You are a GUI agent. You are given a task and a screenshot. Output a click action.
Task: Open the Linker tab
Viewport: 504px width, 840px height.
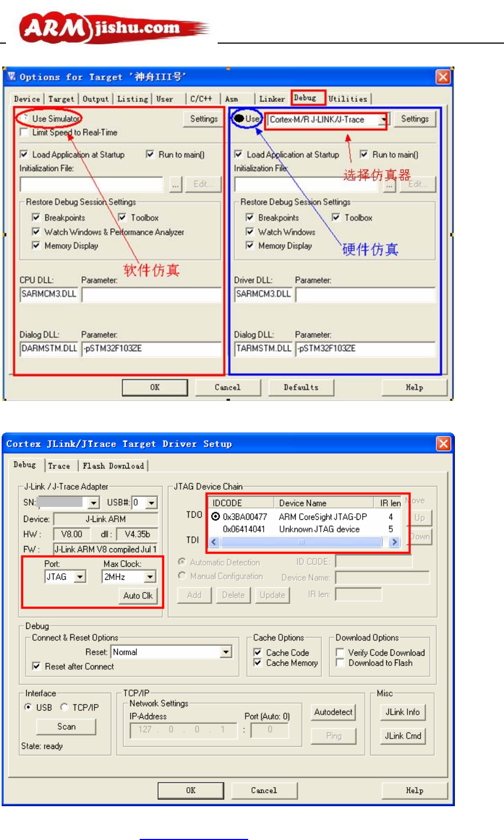(272, 99)
